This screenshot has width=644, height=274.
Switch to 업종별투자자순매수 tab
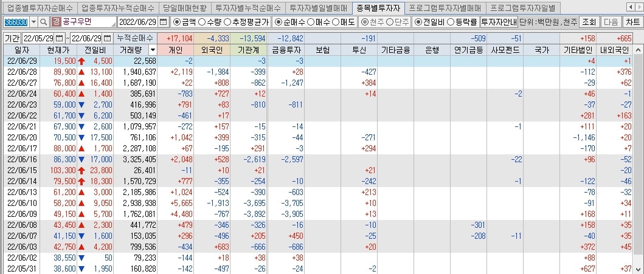coord(40,8)
